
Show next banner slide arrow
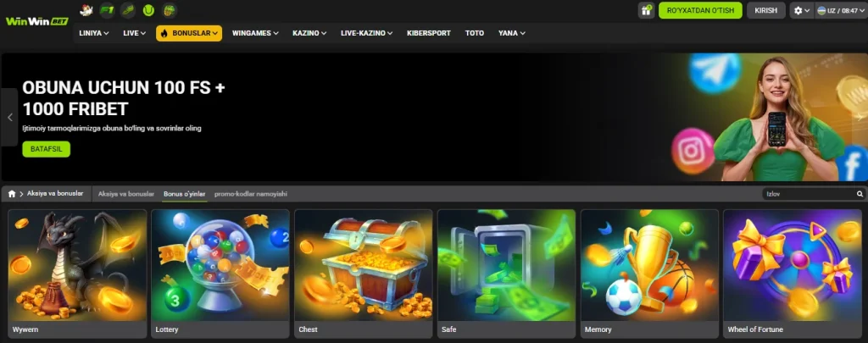[x=860, y=117]
